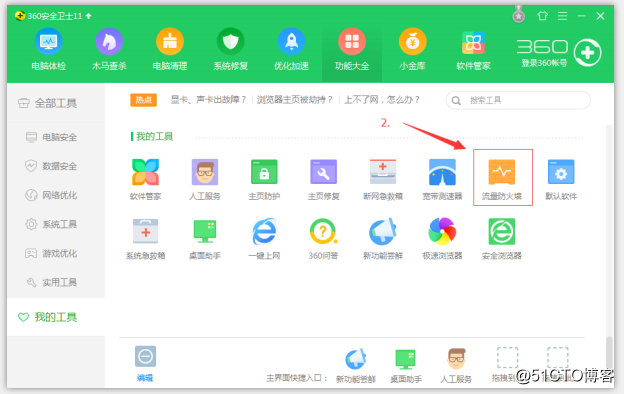The width and height of the screenshot is (624, 394).
Task: Click the 登录360帐号 plus button
Action: pyautogui.click(x=587, y=53)
